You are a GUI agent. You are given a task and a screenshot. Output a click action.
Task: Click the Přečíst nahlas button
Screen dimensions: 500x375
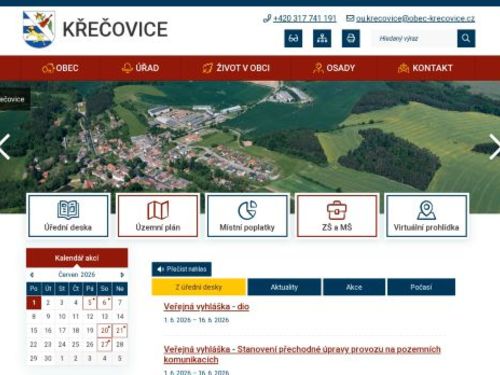[182, 269]
